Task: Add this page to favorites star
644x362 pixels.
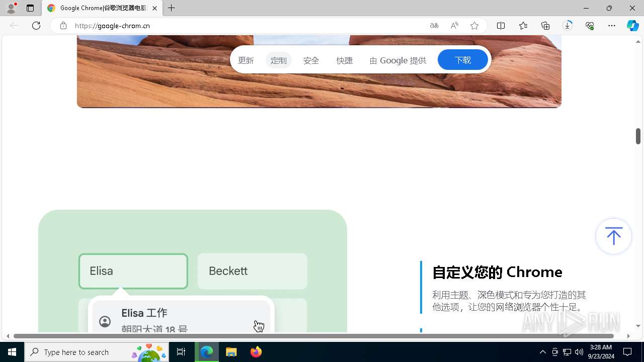Action: [474, 26]
